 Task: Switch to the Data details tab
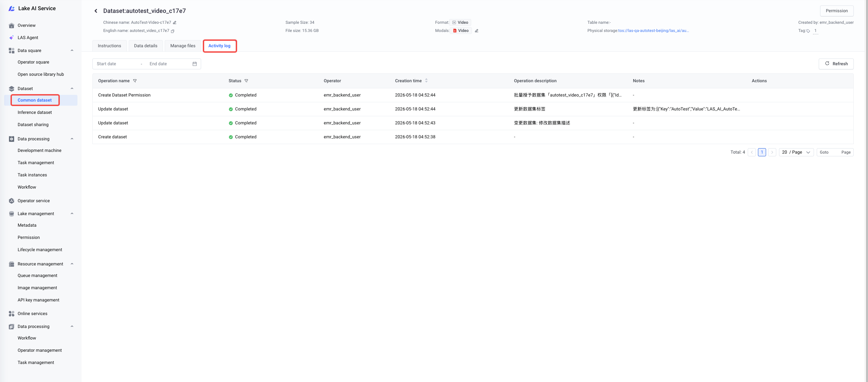tap(146, 46)
